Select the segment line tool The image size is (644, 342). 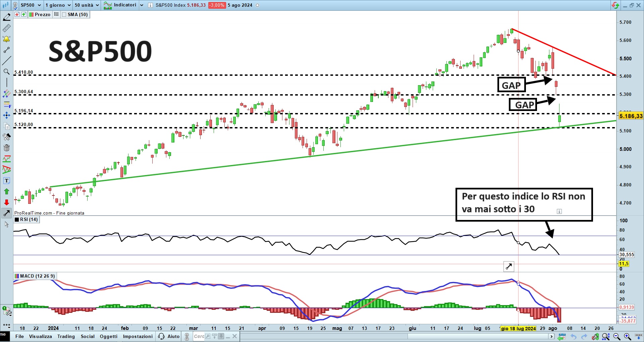click(x=7, y=50)
